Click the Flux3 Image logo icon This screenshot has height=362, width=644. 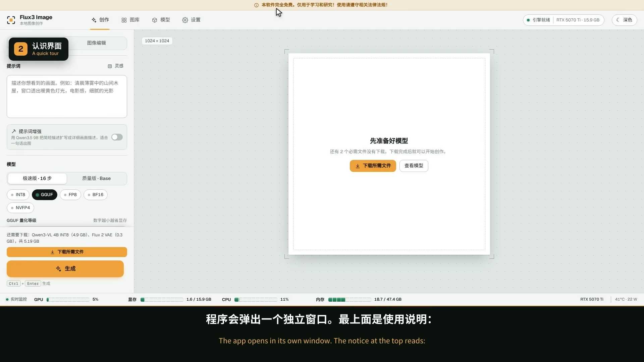[x=11, y=20]
